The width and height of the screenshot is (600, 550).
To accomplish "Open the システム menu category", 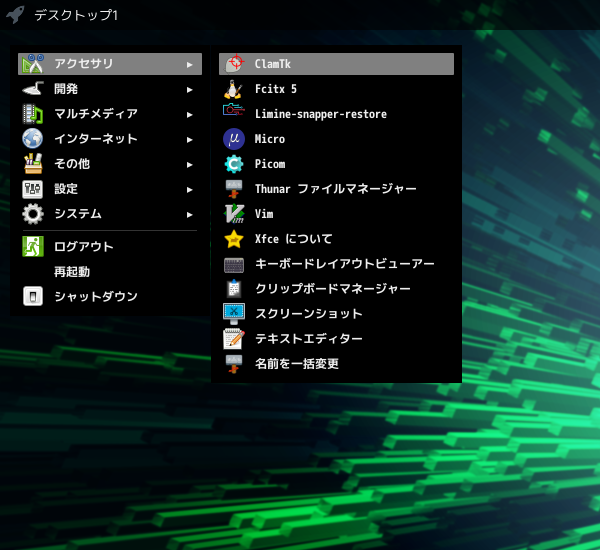I will click(x=110, y=214).
